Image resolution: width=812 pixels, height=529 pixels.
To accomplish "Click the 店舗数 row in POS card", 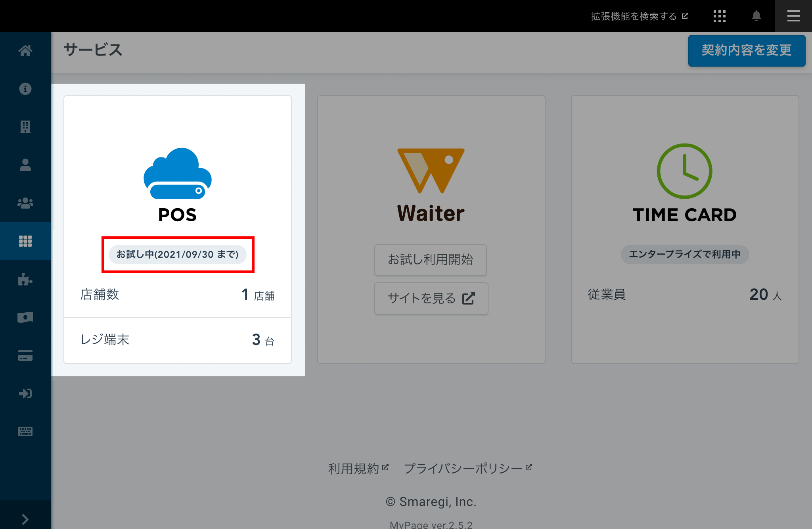I will 178,295.
